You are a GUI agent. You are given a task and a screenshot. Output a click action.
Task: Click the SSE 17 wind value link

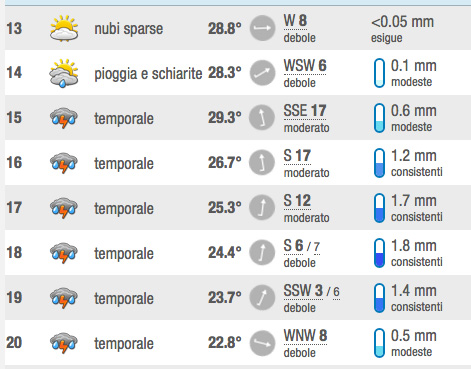click(305, 111)
